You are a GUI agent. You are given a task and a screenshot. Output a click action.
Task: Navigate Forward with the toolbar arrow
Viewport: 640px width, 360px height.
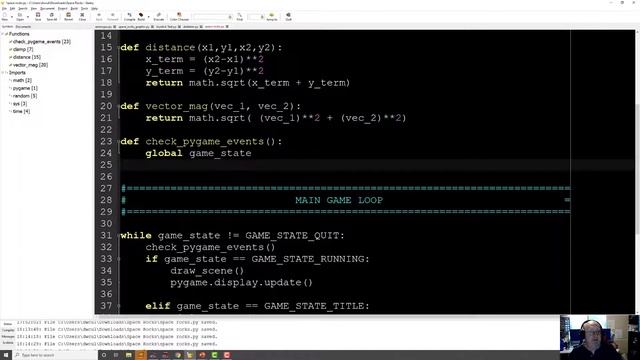pos(113,16)
